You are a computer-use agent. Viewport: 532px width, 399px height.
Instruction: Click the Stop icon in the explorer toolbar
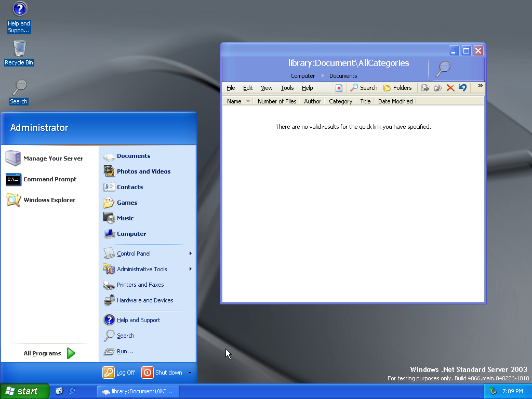[339, 88]
